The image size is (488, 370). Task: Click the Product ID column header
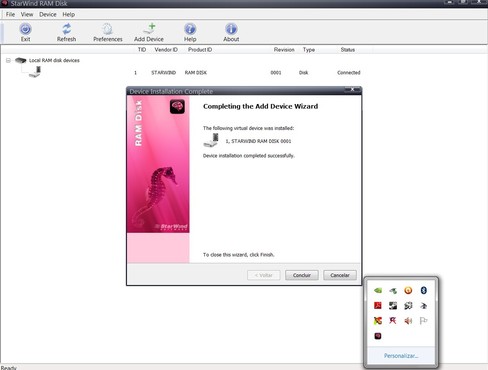200,50
